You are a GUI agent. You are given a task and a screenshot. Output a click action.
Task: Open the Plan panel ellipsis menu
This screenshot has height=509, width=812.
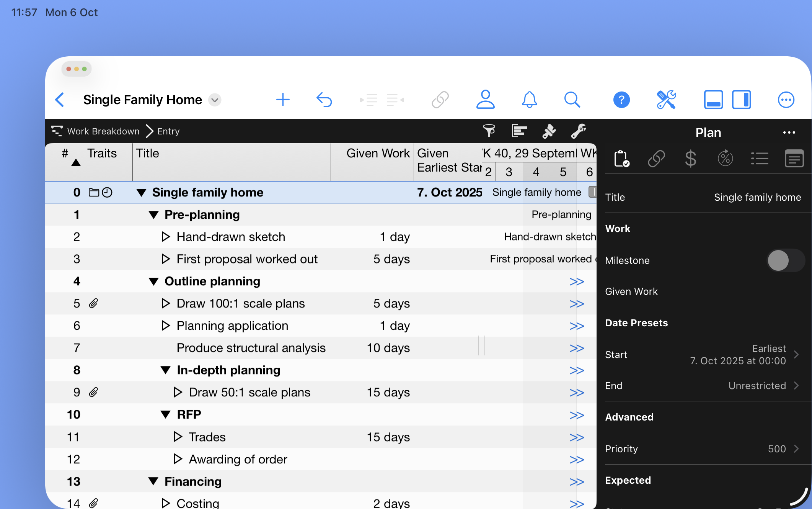click(x=789, y=133)
